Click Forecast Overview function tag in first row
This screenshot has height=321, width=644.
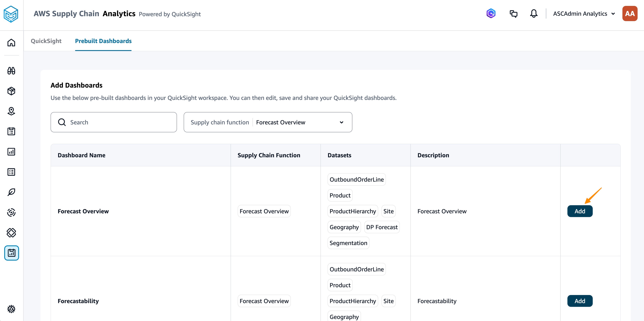(x=264, y=211)
